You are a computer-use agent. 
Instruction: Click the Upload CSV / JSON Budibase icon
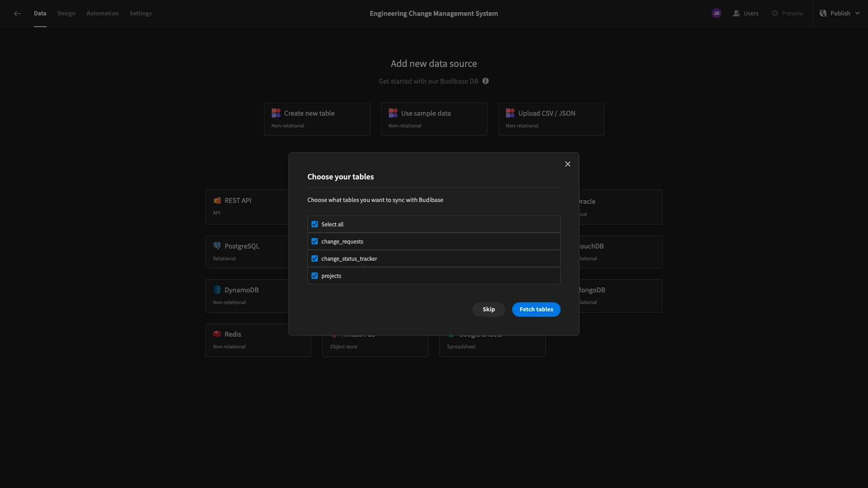(x=510, y=113)
